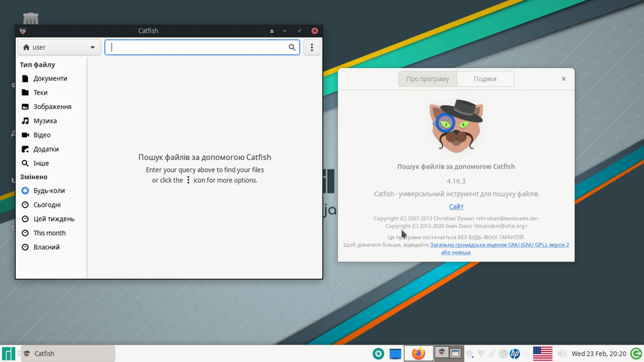Click the keep-above arrow in Catfish titlebar
This screenshot has width=644, height=362.
pos(272,31)
